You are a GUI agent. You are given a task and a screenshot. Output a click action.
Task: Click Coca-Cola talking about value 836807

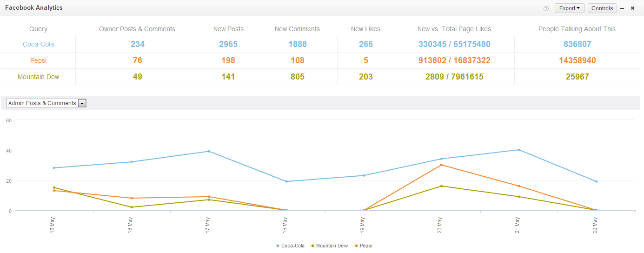577,44
